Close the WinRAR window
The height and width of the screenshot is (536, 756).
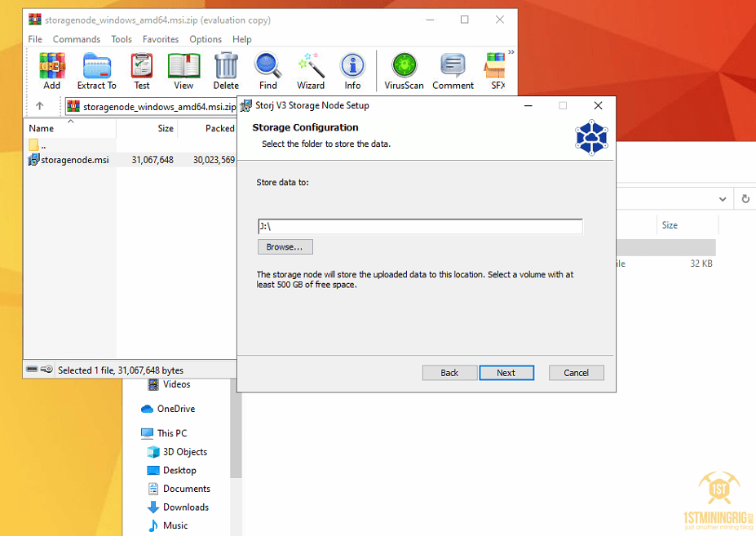click(x=499, y=20)
